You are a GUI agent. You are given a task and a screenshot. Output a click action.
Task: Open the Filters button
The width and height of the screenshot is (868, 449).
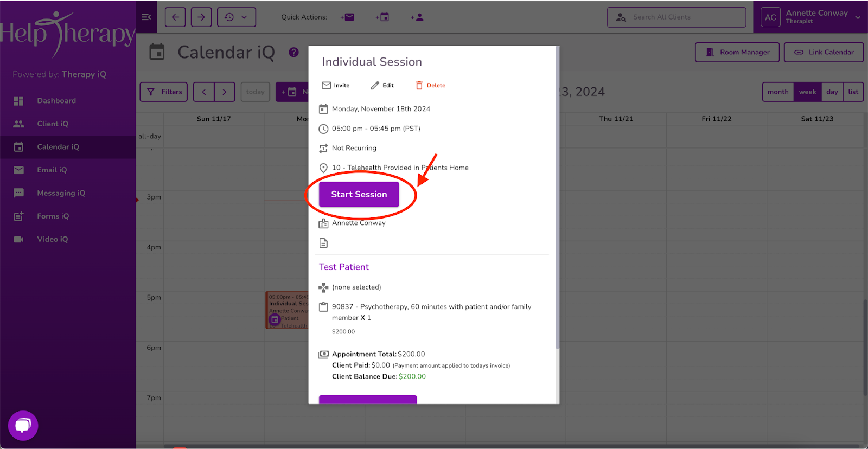164,92
